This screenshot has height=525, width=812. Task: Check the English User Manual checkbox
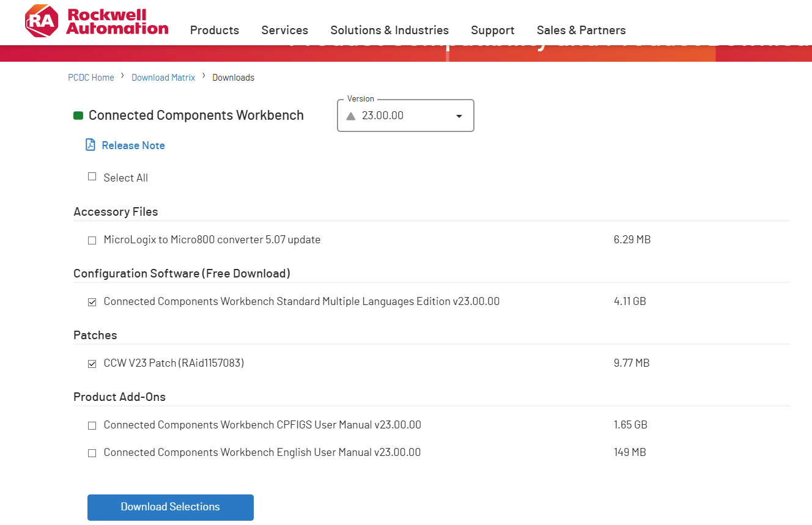[x=92, y=453]
